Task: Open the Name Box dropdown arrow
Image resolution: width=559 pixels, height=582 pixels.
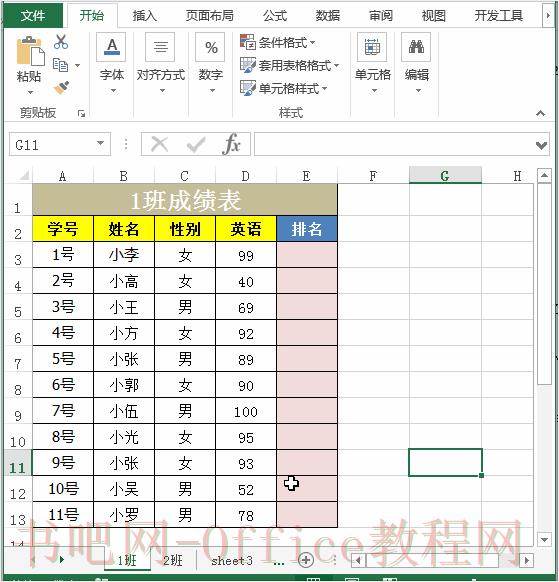Action: pyautogui.click(x=100, y=144)
